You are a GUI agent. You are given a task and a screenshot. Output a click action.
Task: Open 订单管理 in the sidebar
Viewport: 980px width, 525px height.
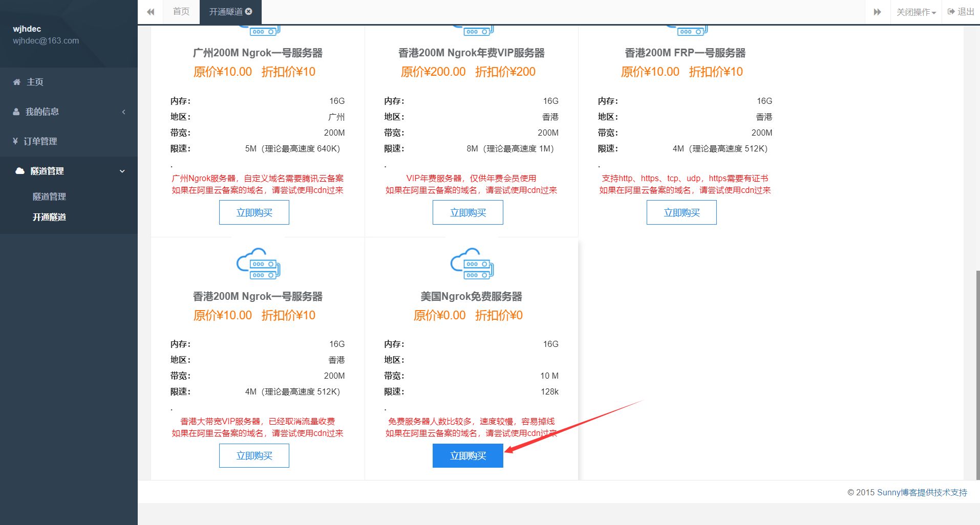coord(40,141)
